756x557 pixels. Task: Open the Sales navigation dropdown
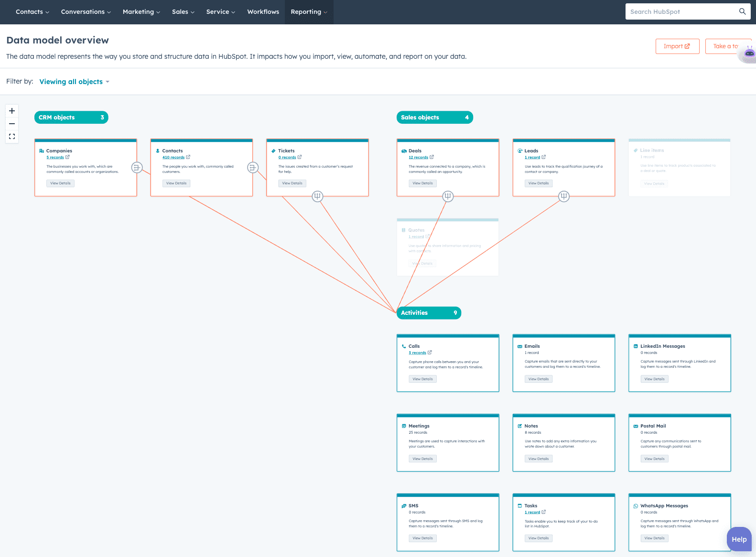[x=184, y=12]
